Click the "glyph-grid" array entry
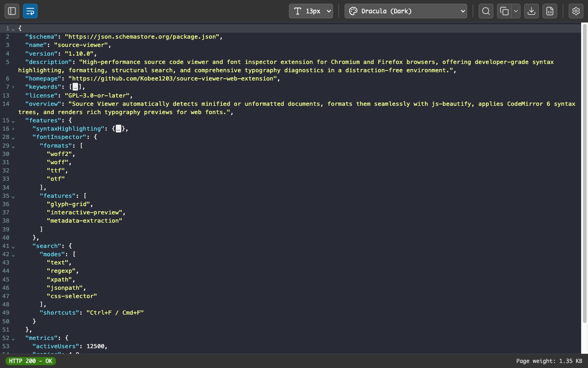The height and width of the screenshot is (368, 588). click(x=68, y=204)
